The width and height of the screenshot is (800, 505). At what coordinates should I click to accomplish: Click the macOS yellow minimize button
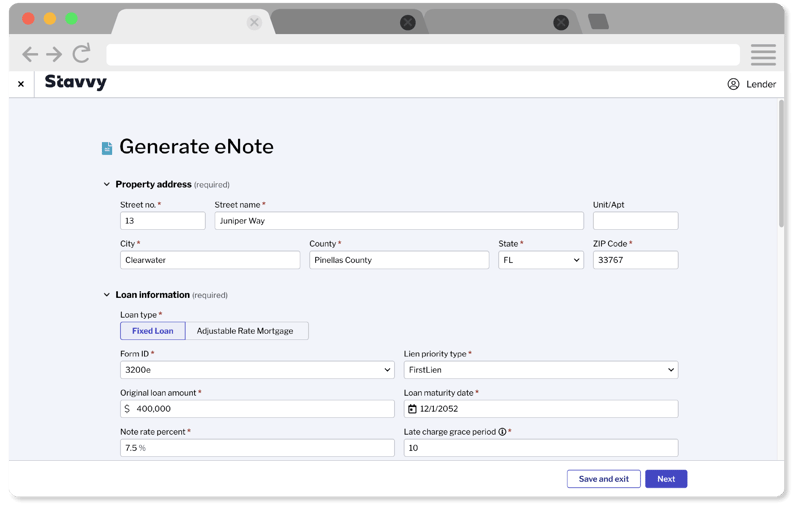tap(50, 19)
